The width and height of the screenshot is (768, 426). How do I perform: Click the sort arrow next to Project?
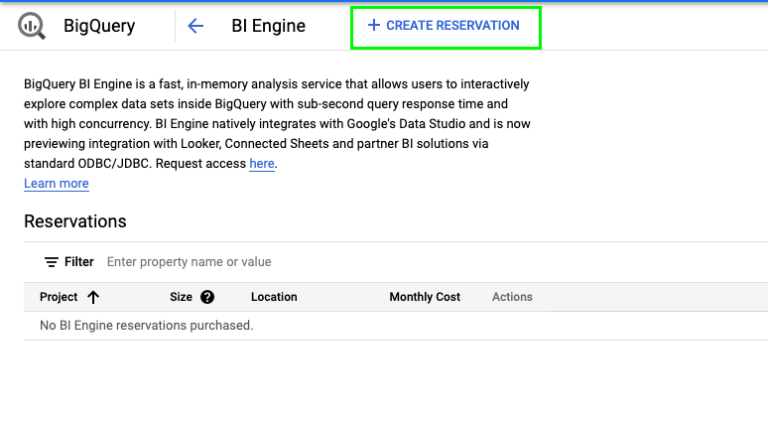(x=94, y=297)
